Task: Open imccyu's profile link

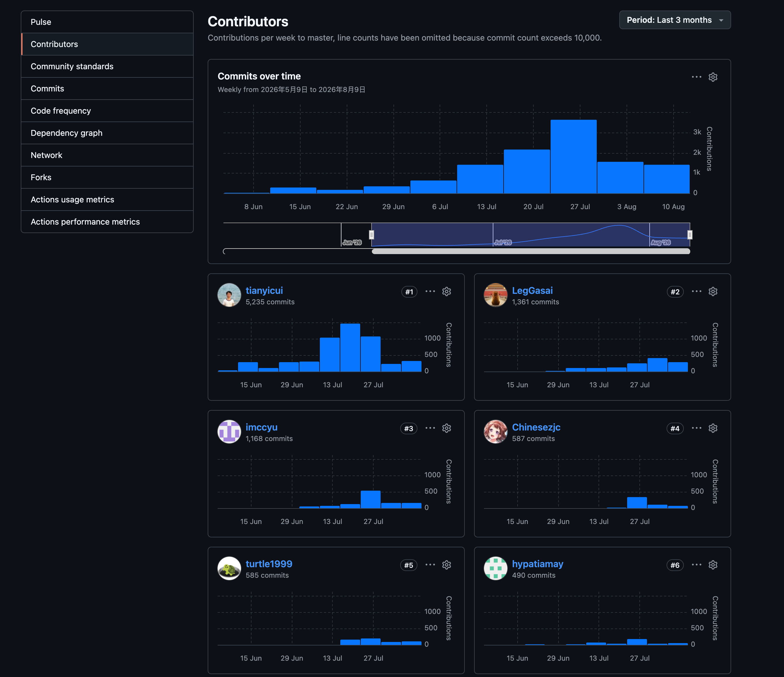Action: pyautogui.click(x=261, y=427)
